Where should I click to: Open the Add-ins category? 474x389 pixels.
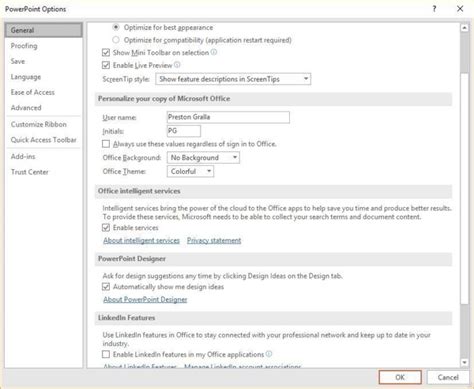pos(23,156)
